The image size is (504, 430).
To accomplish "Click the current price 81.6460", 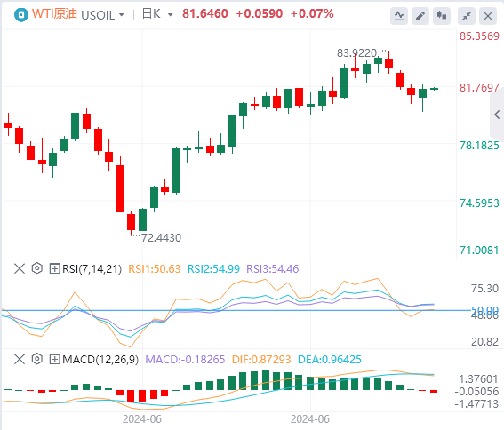I will pyautogui.click(x=205, y=14).
